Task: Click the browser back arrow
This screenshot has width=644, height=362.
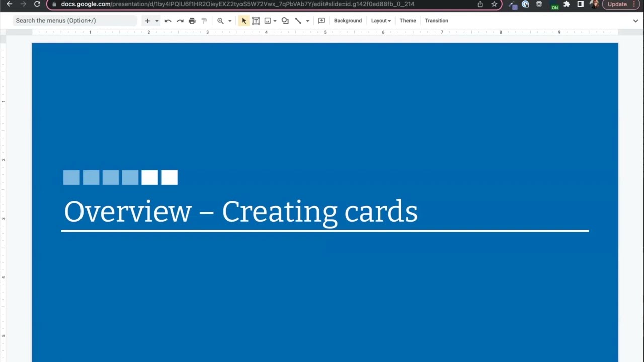Action: pos(10,4)
